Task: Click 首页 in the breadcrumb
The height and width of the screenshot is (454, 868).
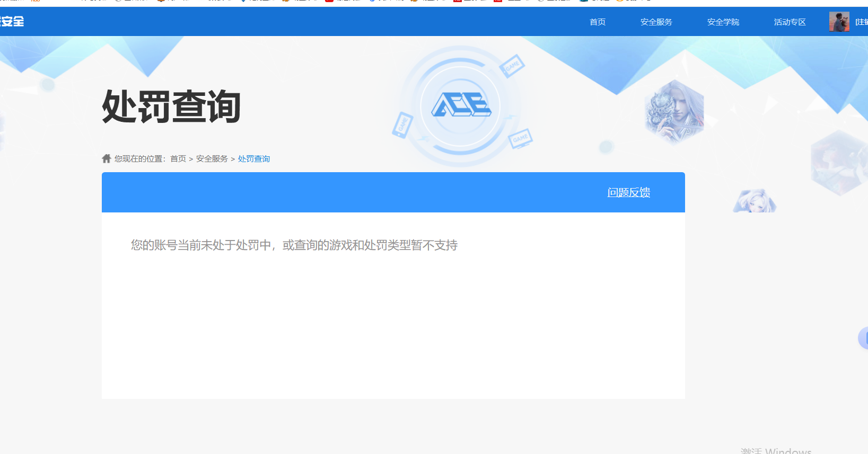Action: click(178, 159)
